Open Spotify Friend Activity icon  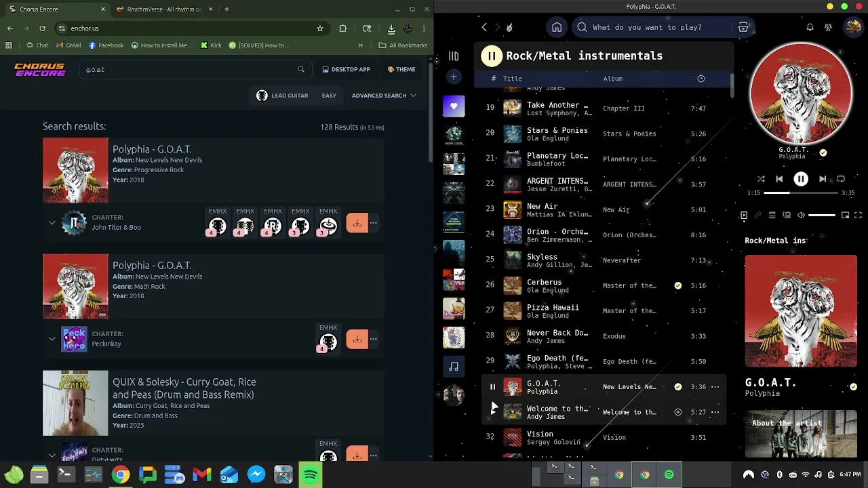coord(828,27)
